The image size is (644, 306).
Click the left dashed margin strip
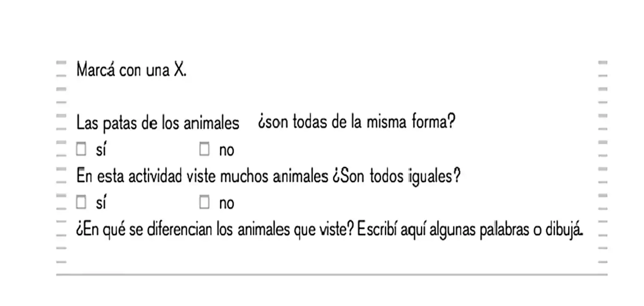pos(61,163)
